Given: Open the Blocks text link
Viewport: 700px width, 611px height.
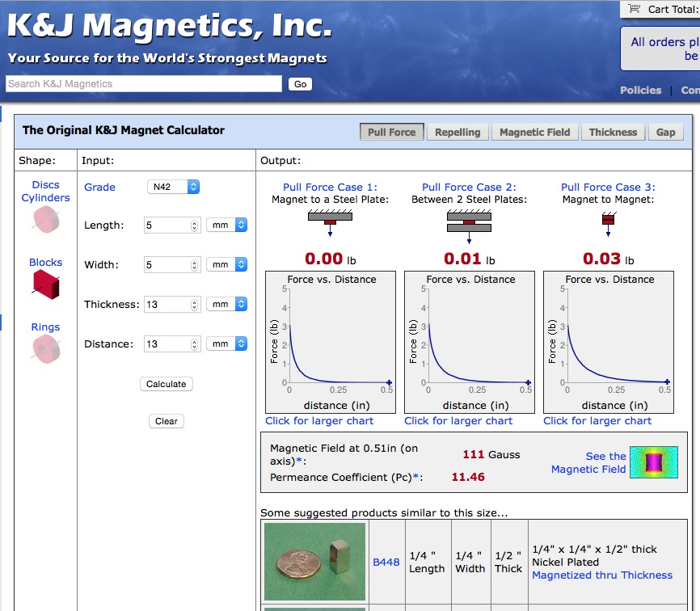Looking at the screenshot, I should point(45,263).
